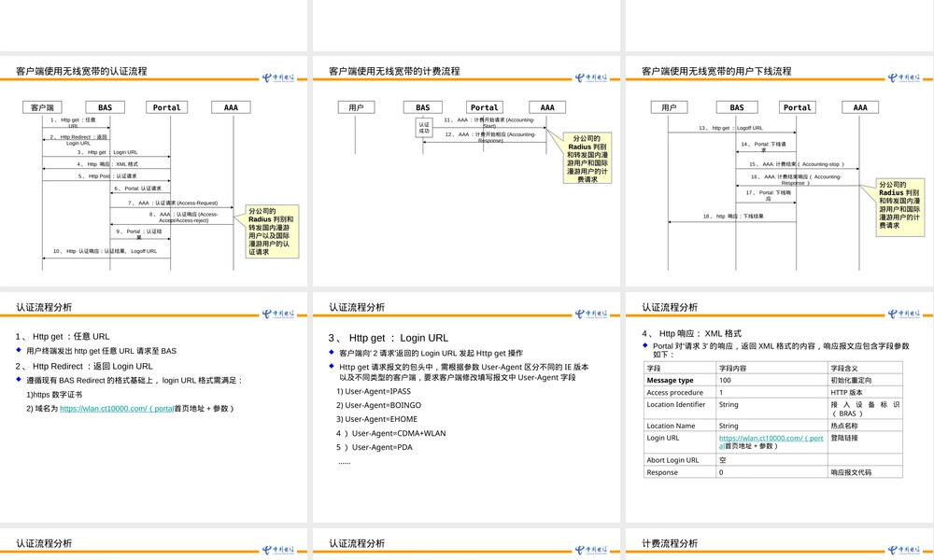The height and width of the screenshot is (560, 934).
Task: Click the label "7、AAA：认证请求 (Access-Request)"
Action: pyautogui.click(x=173, y=203)
